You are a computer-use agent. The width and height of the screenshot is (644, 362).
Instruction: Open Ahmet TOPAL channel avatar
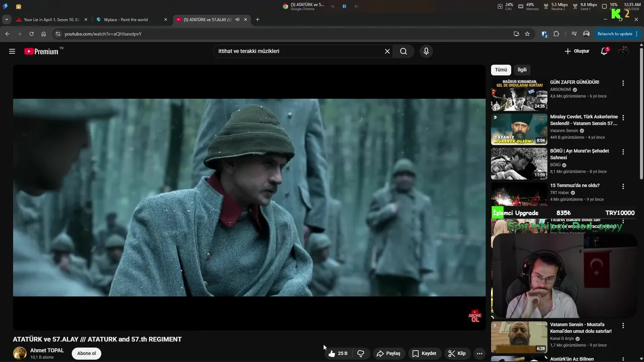click(x=20, y=353)
